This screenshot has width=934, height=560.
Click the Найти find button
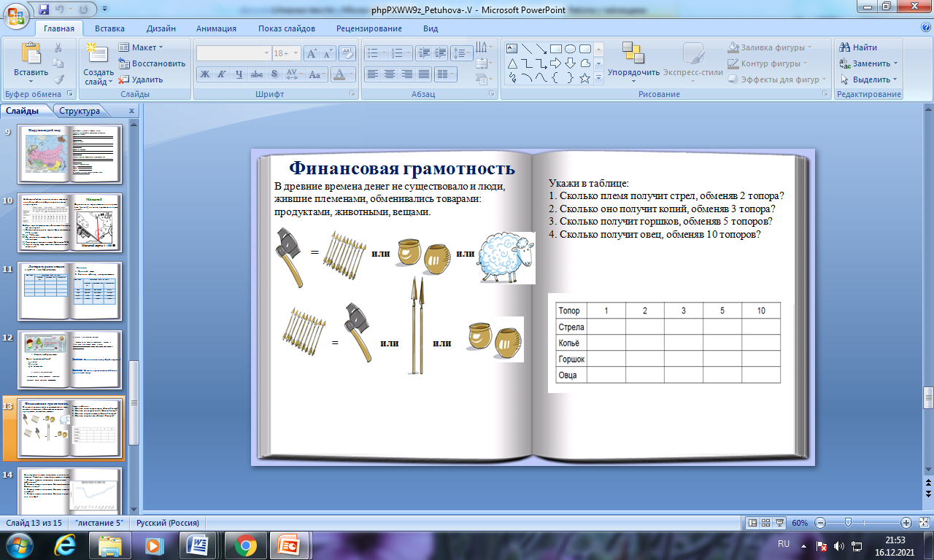pos(859,47)
